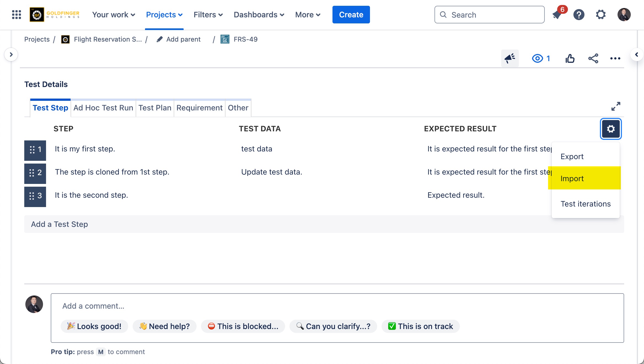This screenshot has height=364, width=644.
Task: Click the blue Create button
Action: [x=351, y=15]
